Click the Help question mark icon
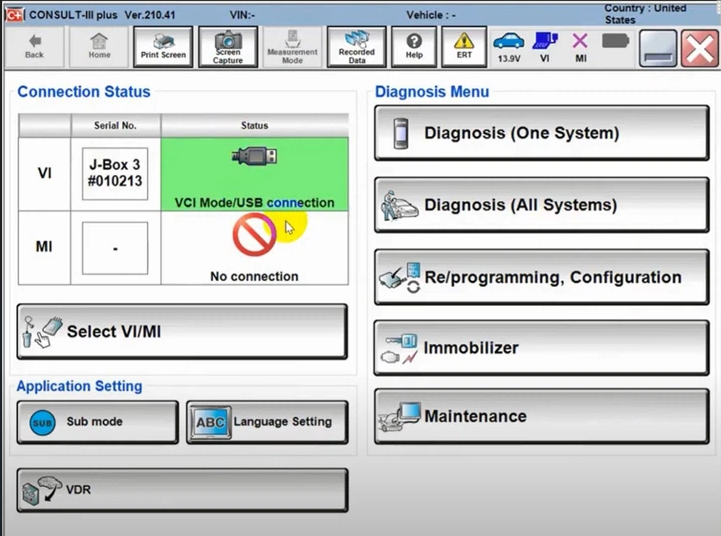 [414, 47]
